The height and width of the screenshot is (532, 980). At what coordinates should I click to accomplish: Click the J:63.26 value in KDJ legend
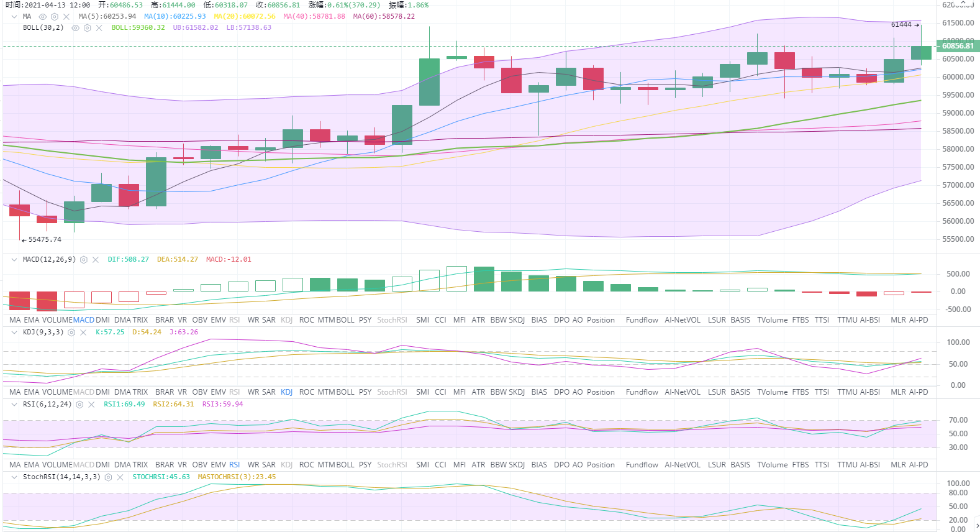184,332
